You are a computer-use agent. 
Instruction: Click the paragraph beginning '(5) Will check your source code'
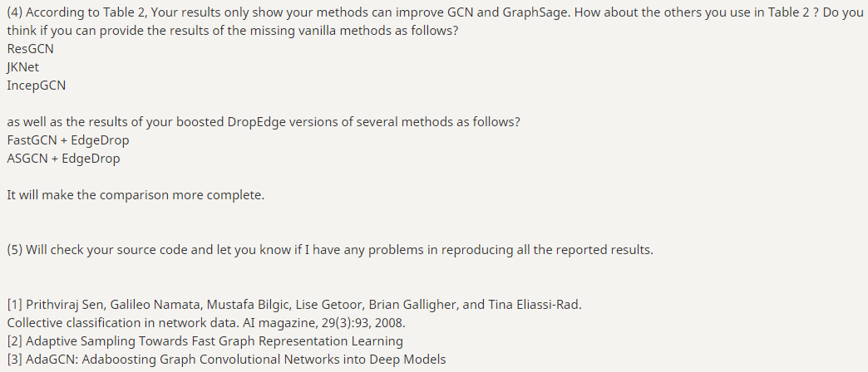[x=330, y=249]
